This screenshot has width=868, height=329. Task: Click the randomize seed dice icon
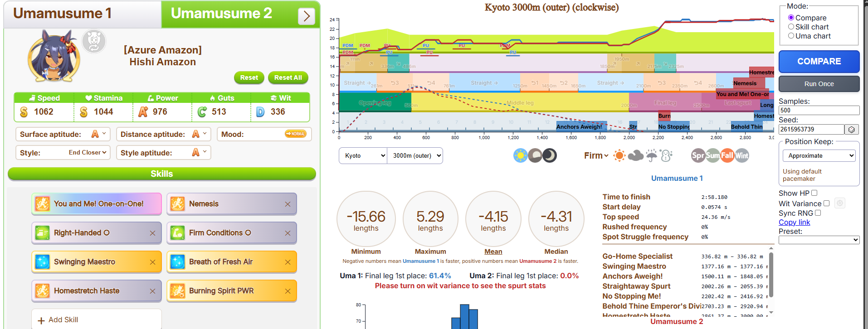(852, 130)
